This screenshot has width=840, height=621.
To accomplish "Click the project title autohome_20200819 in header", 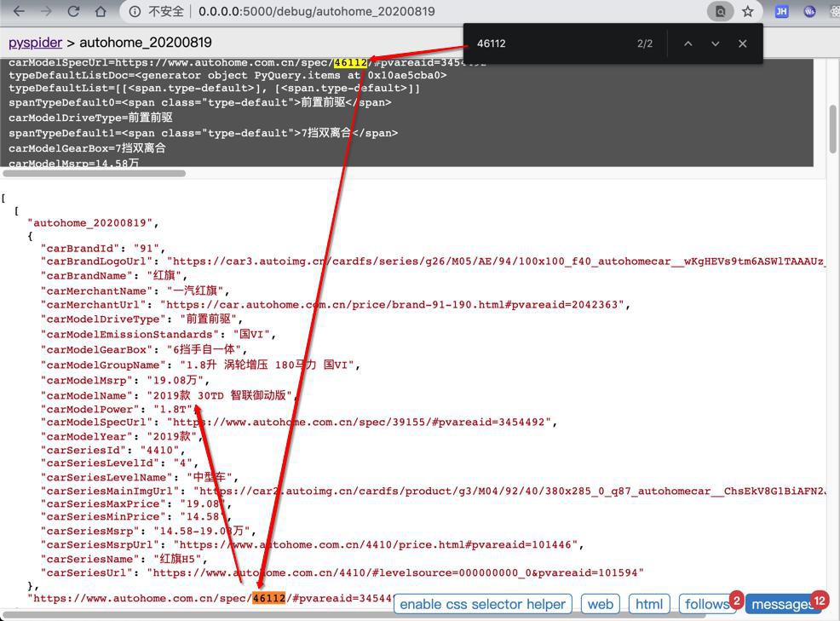I will pyautogui.click(x=146, y=43).
